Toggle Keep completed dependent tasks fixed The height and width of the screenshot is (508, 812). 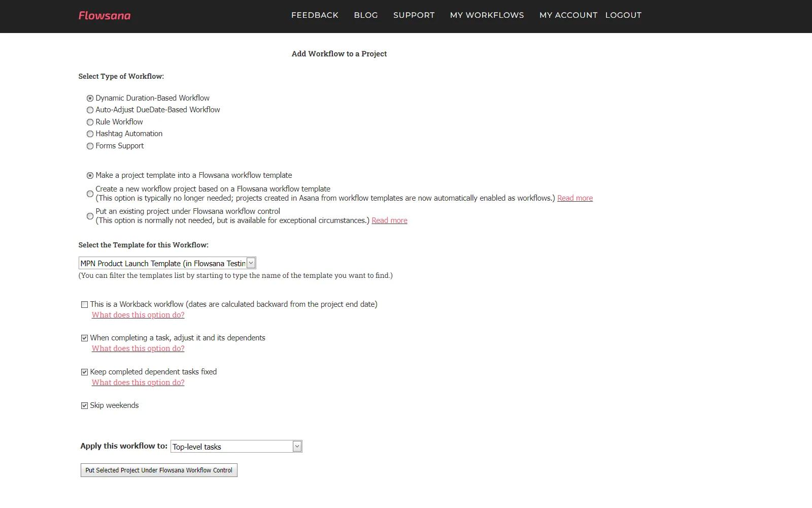(x=85, y=372)
